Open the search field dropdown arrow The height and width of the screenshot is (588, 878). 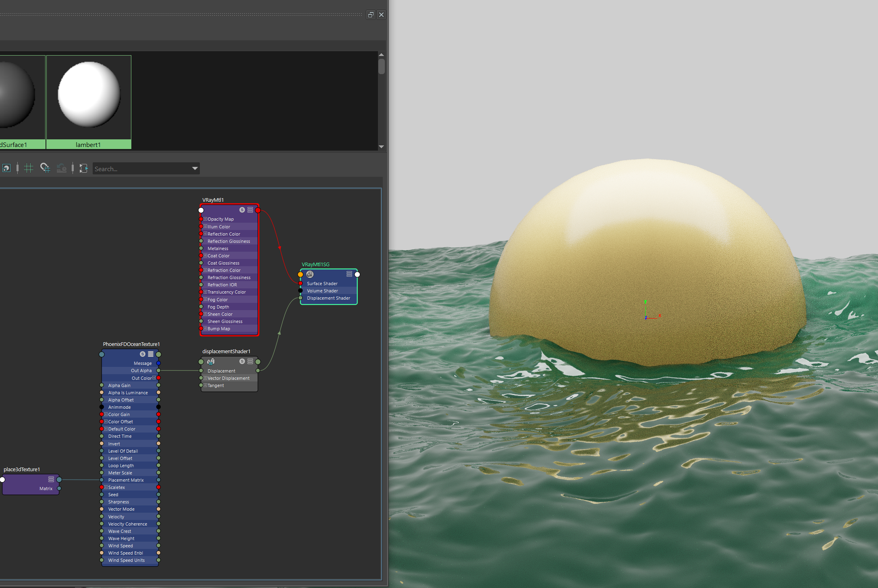point(195,168)
